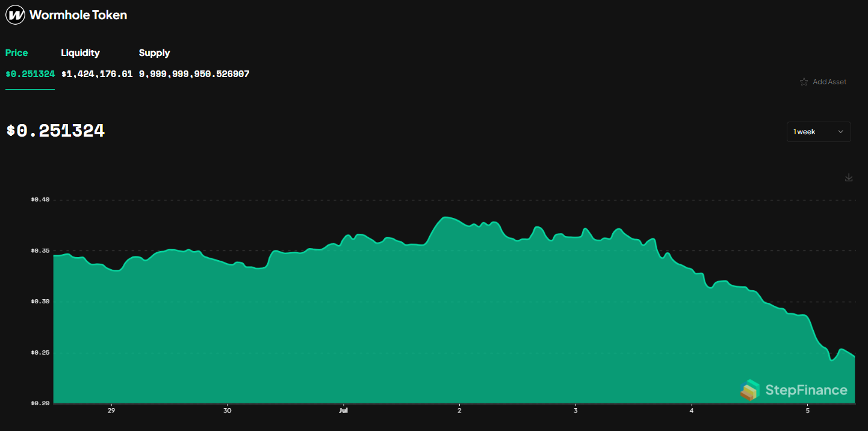Select the Price tab
Viewport: 868px width, 431px height.
point(16,53)
